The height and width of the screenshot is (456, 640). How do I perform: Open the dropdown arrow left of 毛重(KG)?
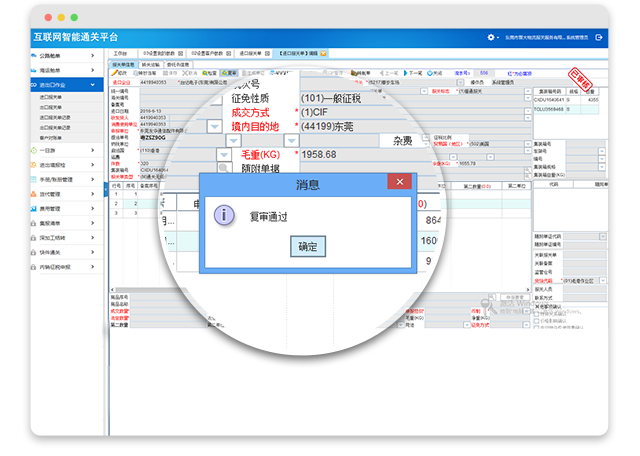tap(225, 155)
